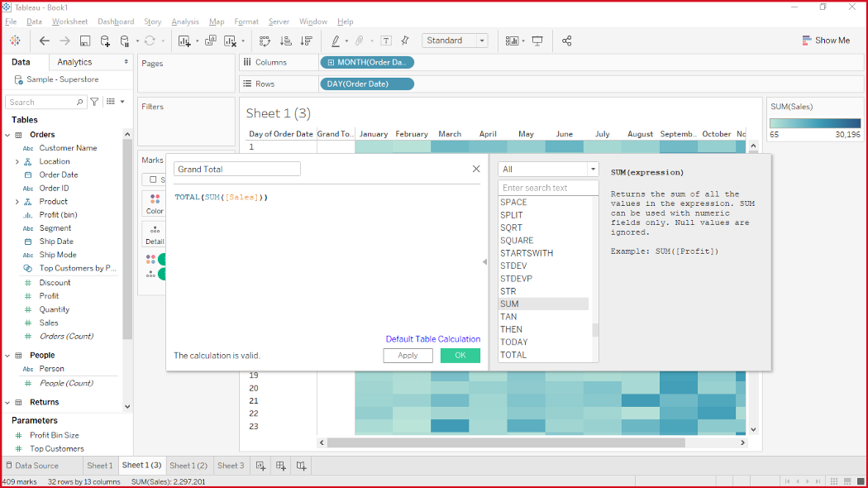Screen dimensions: 868x488
Task: Expand the Orders table in the Data pane
Action: point(8,134)
